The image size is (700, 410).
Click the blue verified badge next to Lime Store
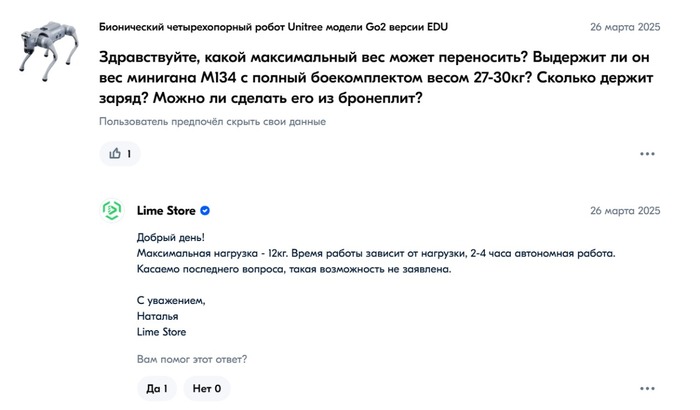[x=205, y=211]
